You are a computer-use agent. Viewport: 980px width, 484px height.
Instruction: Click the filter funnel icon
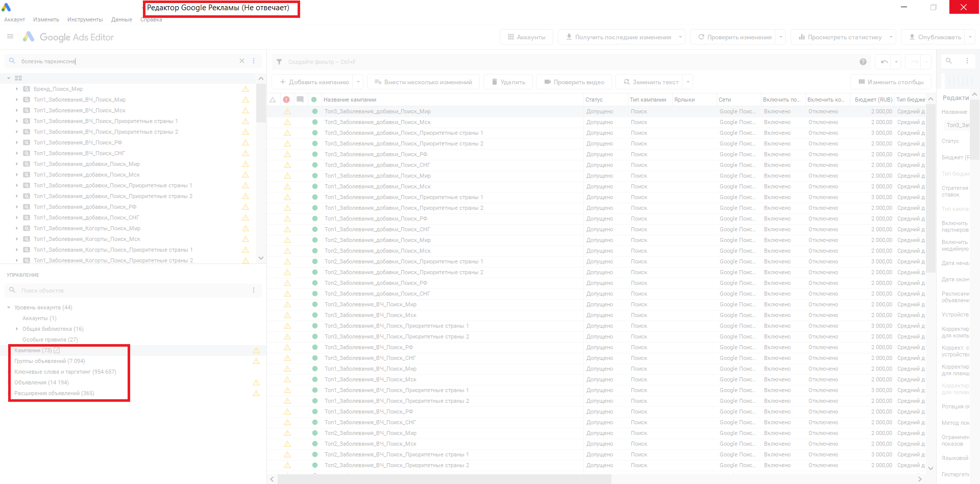pyautogui.click(x=279, y=62)
